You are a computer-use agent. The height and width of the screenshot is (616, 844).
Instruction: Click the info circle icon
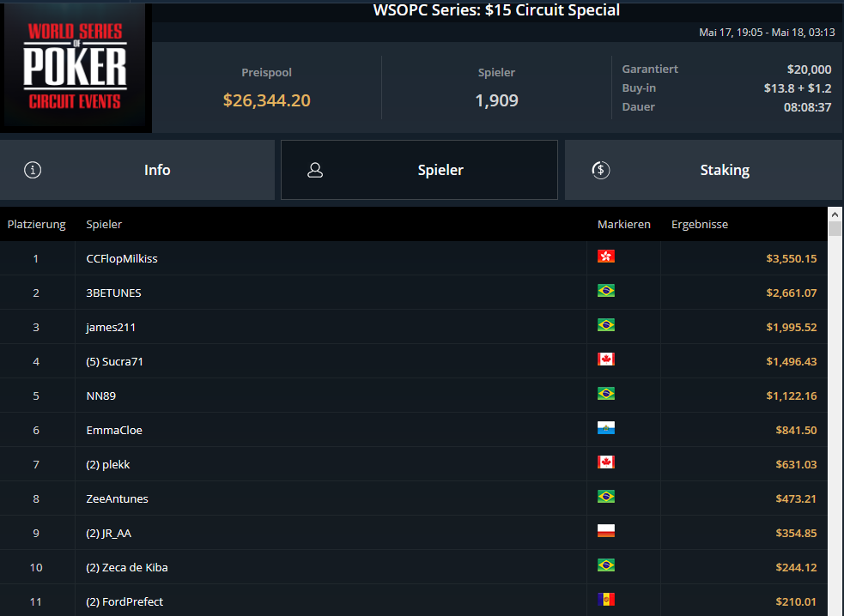pos(33,170)
